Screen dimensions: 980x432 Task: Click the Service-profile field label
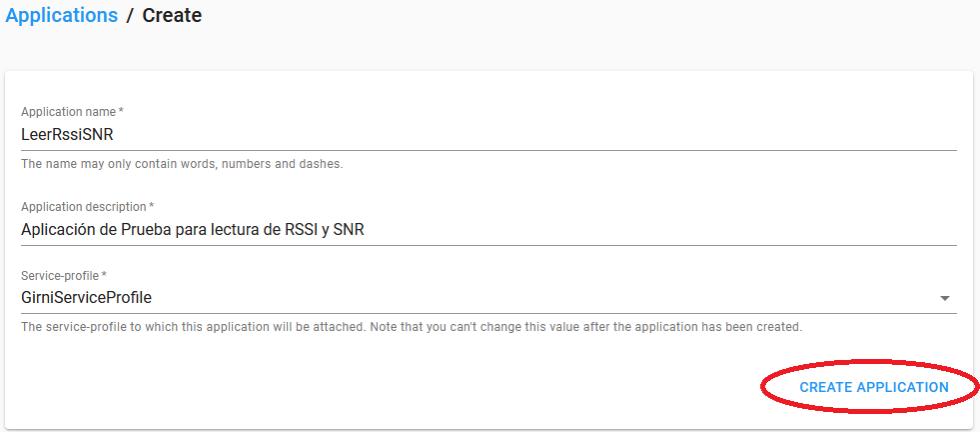[61, 275]
